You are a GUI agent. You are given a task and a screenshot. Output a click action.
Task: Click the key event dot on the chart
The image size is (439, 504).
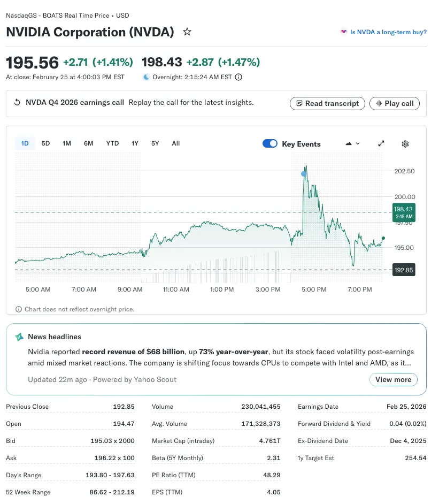(x=304, y=174)
